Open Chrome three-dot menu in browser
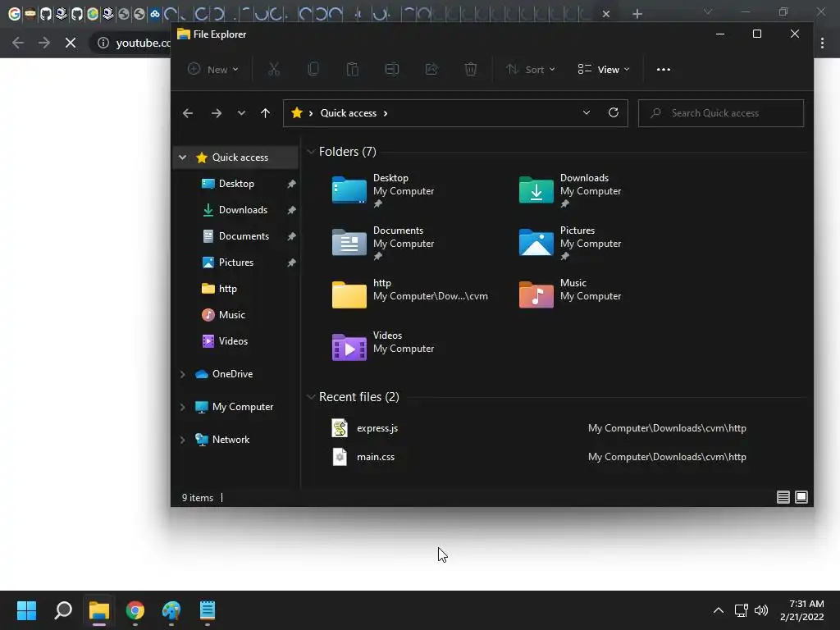This screenshot has height=630, width=840. [822, 43]
